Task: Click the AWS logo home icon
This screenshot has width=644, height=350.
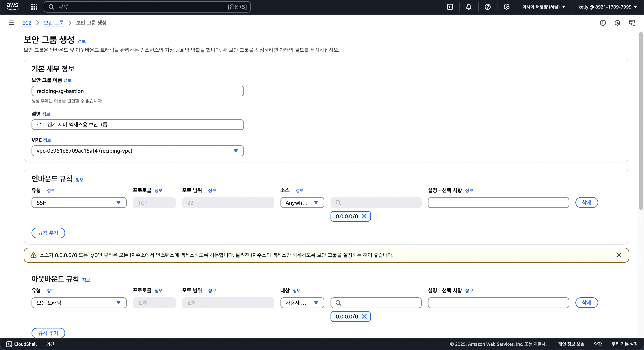Action: coord(12,7)
